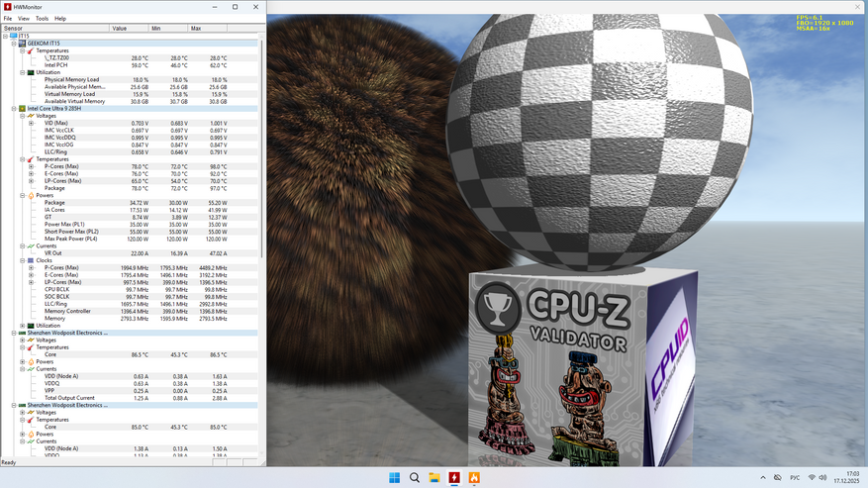Collapse the Clocks section

pyautogui.click(x=23, y=260)
